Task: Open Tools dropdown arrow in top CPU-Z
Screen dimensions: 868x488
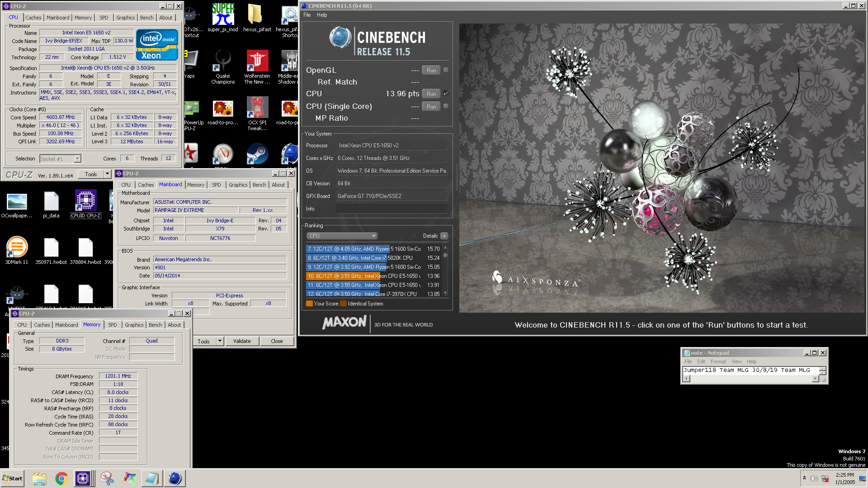Action: 107,174
